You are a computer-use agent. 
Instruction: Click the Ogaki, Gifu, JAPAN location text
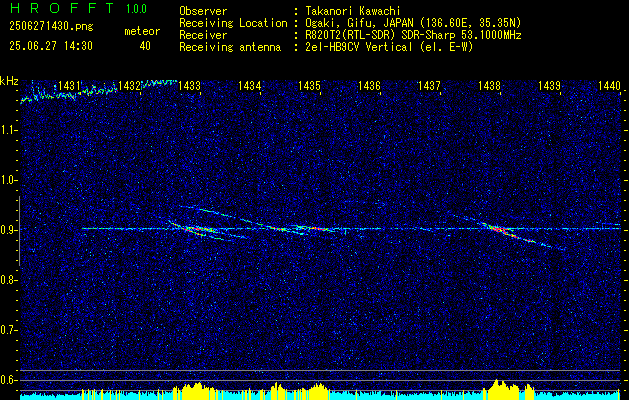click(413, 24)
